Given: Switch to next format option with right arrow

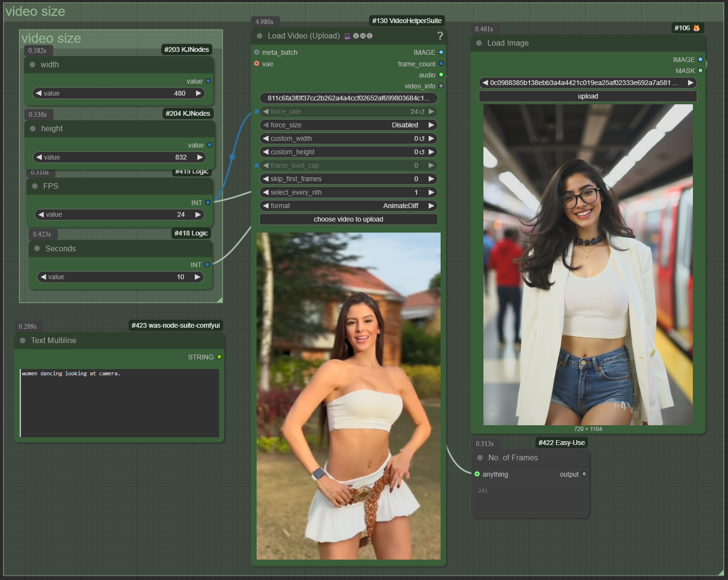Looking at the screenshot, I should click(432, 206).
